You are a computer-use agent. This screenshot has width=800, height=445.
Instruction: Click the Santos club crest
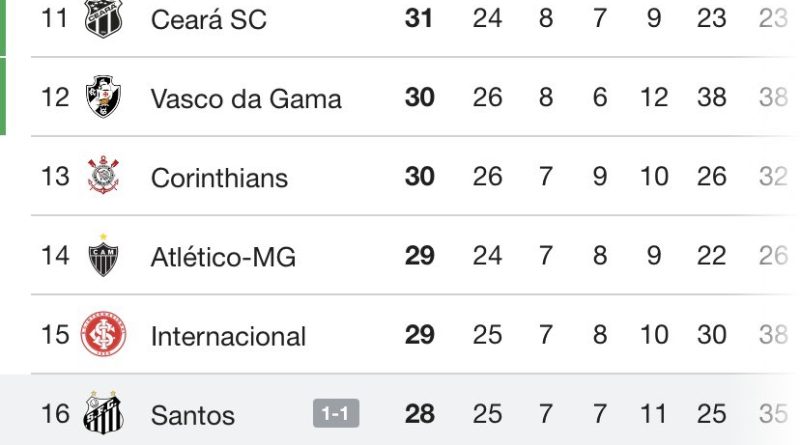pos(103,413)
